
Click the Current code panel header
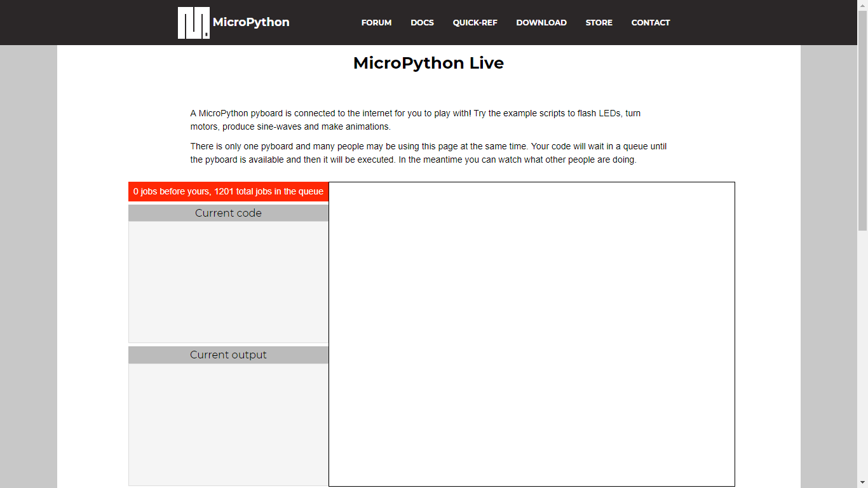tap(228, 213)
